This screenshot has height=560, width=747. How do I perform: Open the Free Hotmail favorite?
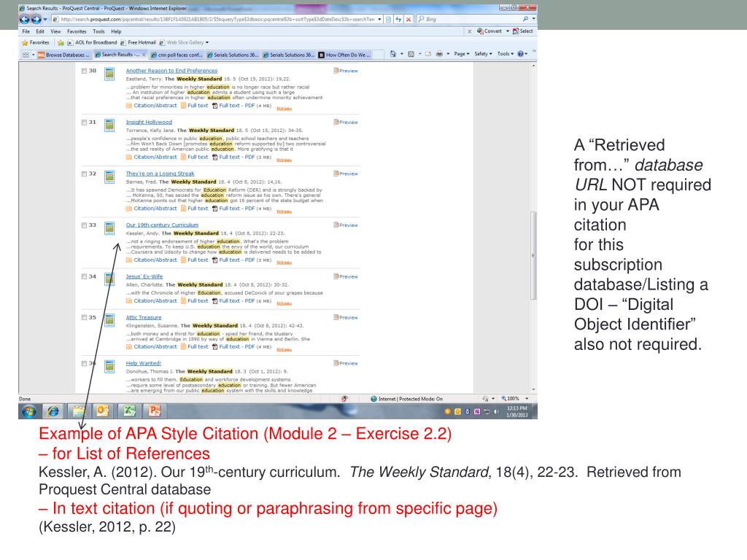coord(138,42)
